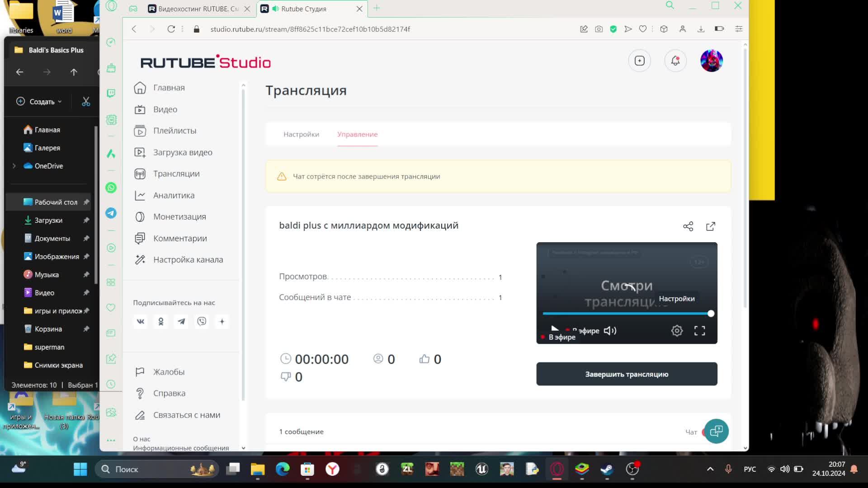Click the add video plus icon in header

pos(640,61)
